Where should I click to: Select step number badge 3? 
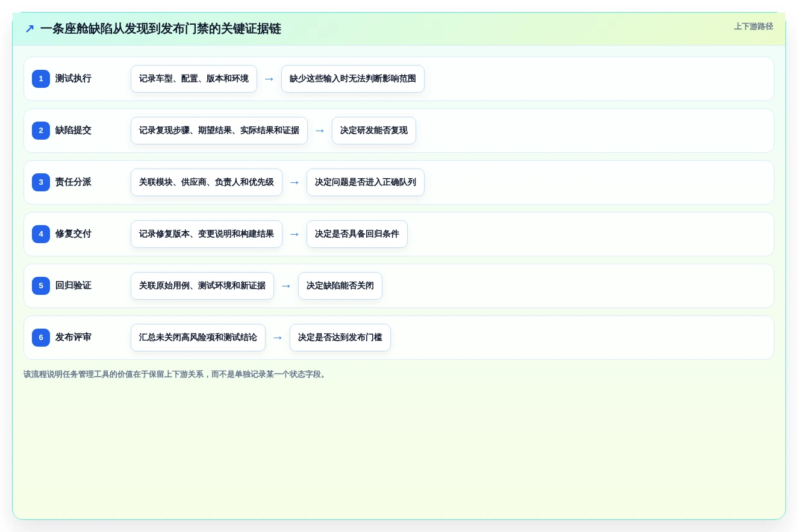click(41, 182)
